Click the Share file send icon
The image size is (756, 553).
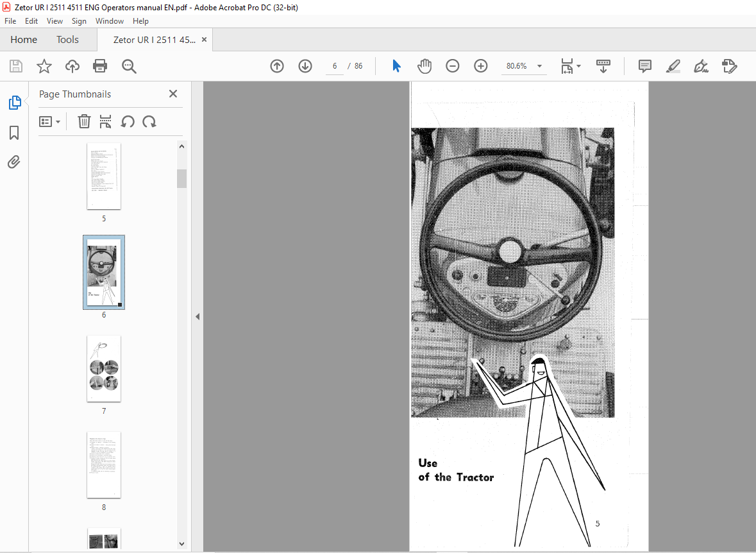click(730, 66)
